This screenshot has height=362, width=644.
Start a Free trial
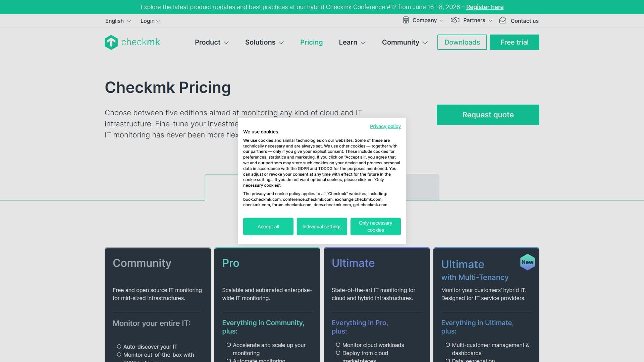coord(514,42)
